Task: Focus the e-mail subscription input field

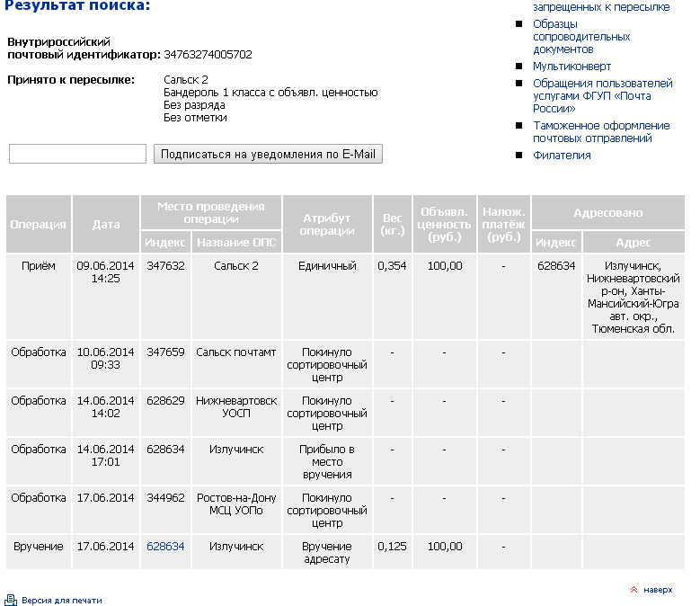Action: [x=77, y=154]
